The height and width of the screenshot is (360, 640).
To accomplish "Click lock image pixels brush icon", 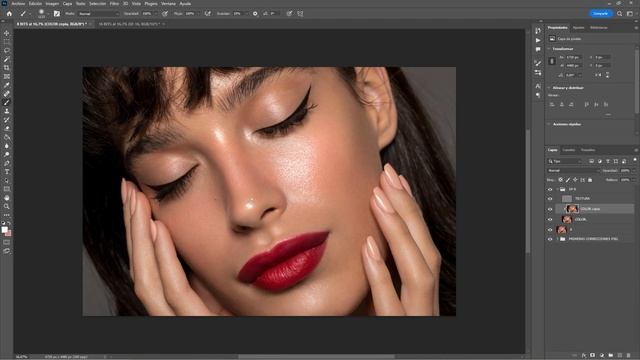I will [x=568, y=180].
